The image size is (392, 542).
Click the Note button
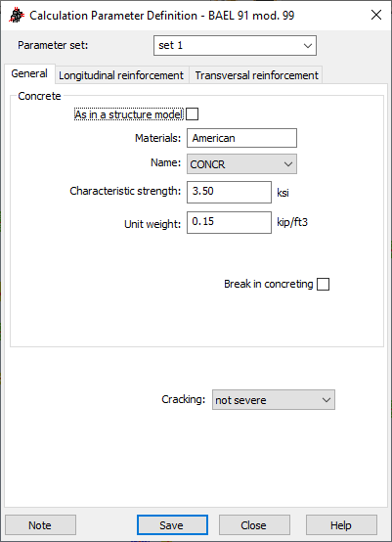point(40,525)
